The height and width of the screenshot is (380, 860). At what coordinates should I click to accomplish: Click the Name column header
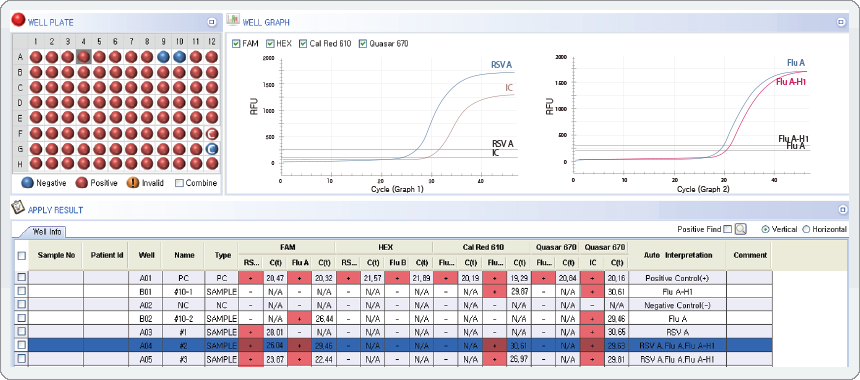(x=183, y=256)
